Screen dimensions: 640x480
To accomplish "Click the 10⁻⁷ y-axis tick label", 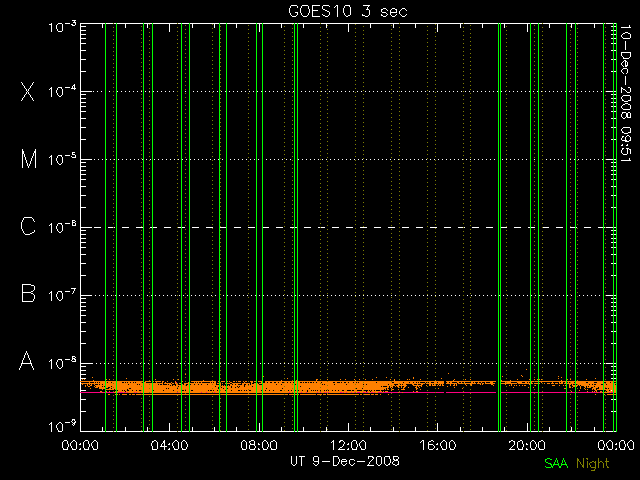I will (62, 295).
